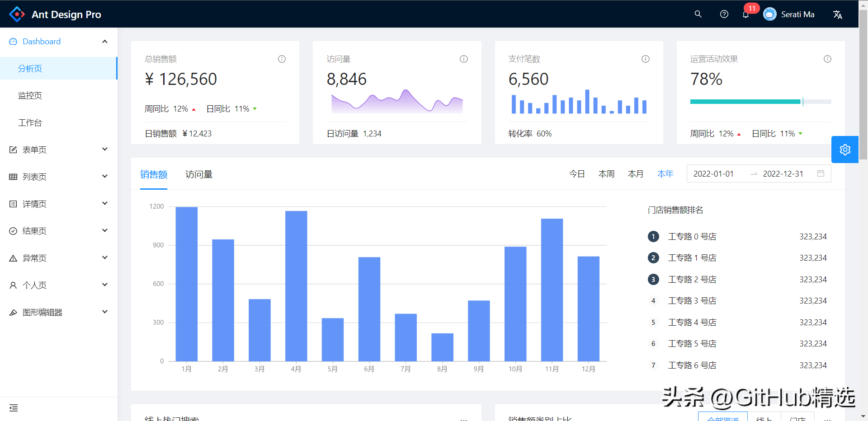868x421 pixels.
Task: Click the language translation icon
Action: tap(837, 14)
